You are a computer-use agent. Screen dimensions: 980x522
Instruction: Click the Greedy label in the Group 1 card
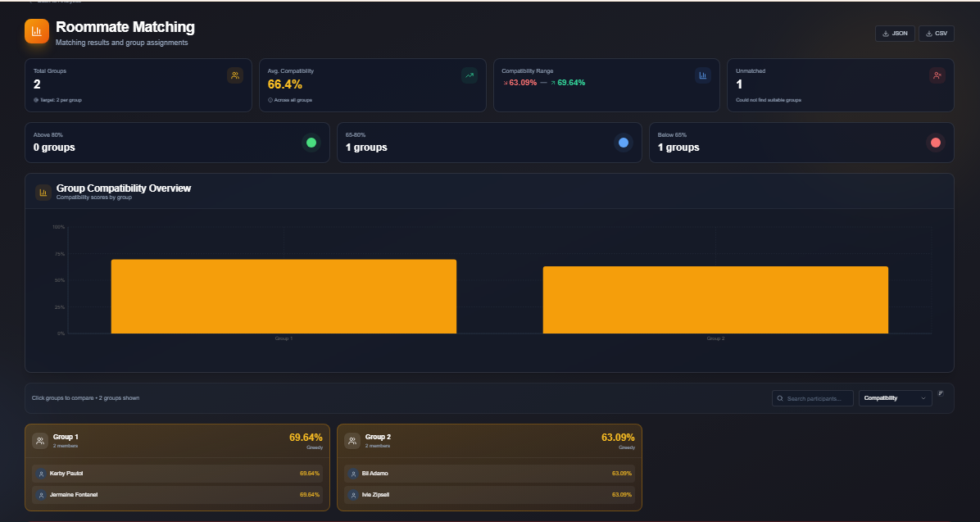(315, 447)
